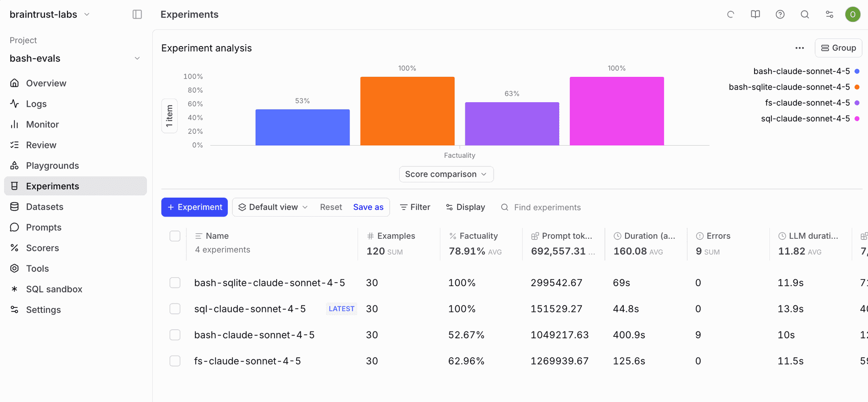Click the blue 53% chart bar
This screenshot has height=402, width=868.
tap(302, 127)
